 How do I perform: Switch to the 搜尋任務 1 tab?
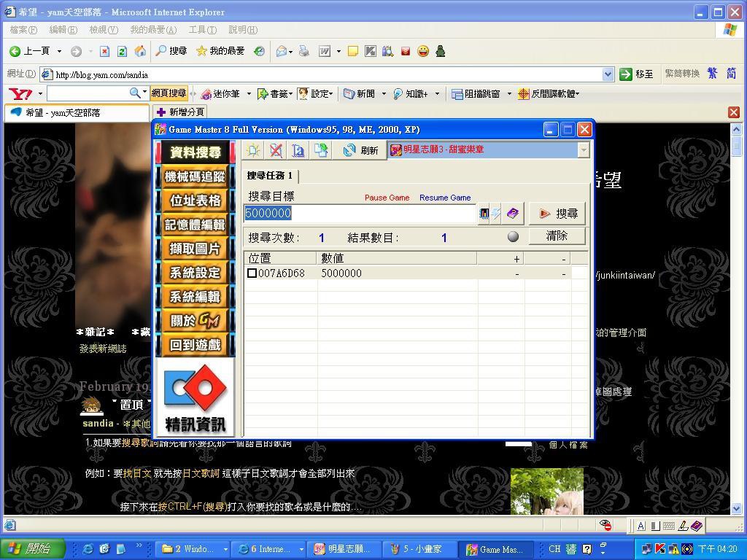pyautogui.click(x=270, y=176)
